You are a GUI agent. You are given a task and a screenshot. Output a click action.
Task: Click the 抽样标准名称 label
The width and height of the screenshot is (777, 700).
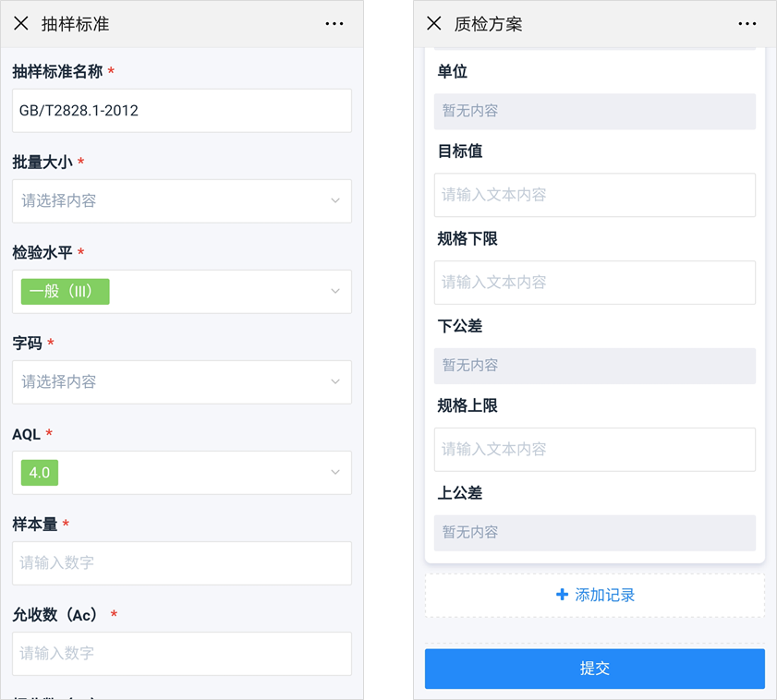[x=57, y=71]
